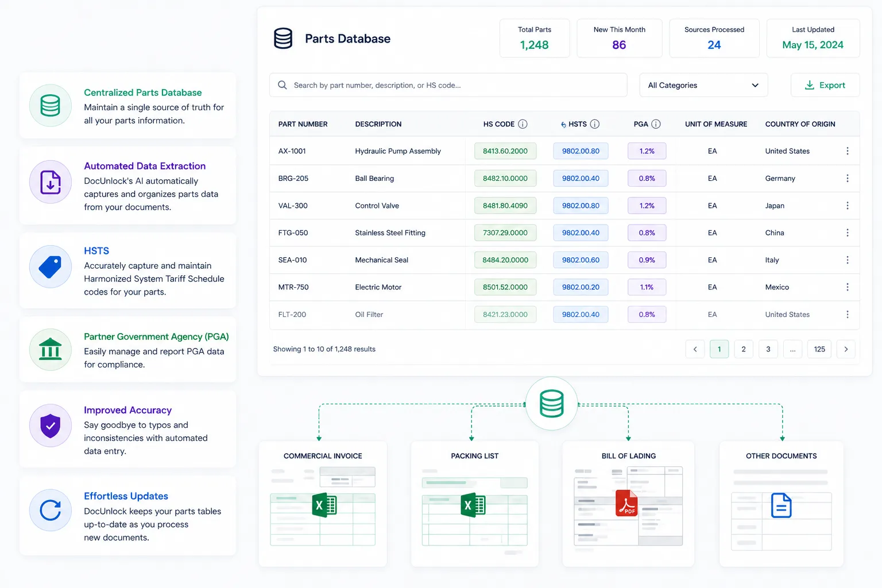
Task: Click the Last Updated stat card
Action: (813, 38)
